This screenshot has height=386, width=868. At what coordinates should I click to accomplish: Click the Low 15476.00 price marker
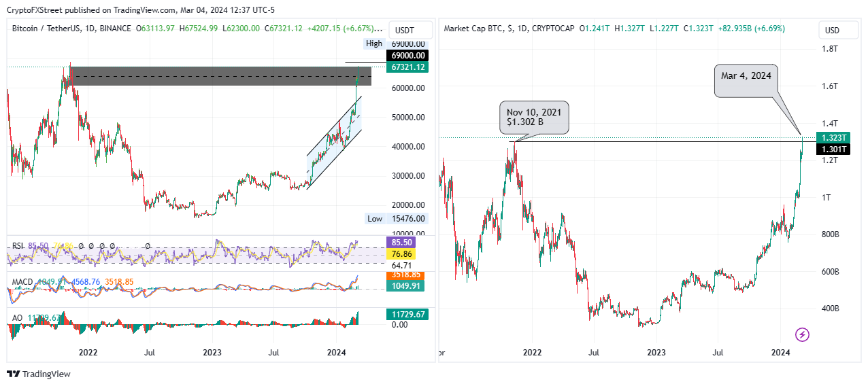pyautogui.click(x=396, y=218)
